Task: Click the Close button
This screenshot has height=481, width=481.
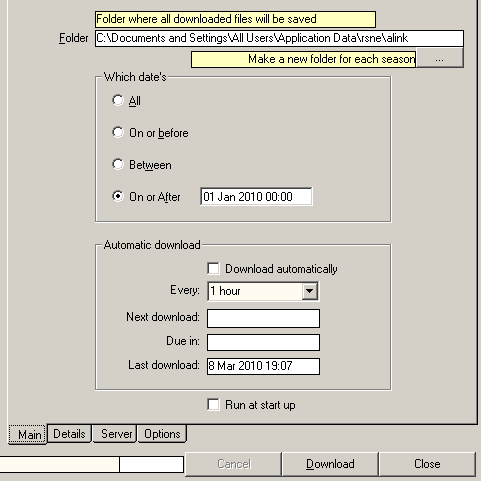Action: [427, 464]
